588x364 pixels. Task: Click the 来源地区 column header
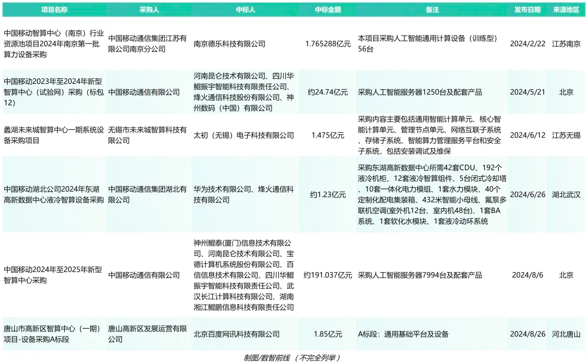point(566,10)
